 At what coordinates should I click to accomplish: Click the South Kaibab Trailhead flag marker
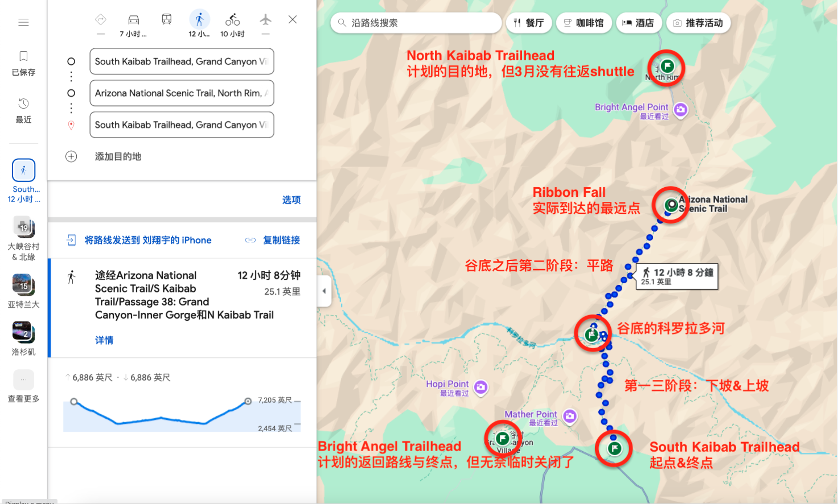614,448
